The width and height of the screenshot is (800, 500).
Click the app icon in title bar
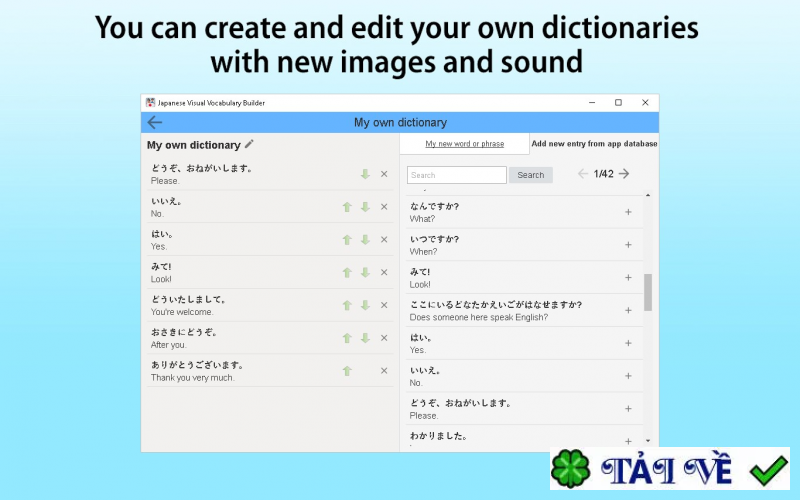pyautogui.click(x=151, y=103)
